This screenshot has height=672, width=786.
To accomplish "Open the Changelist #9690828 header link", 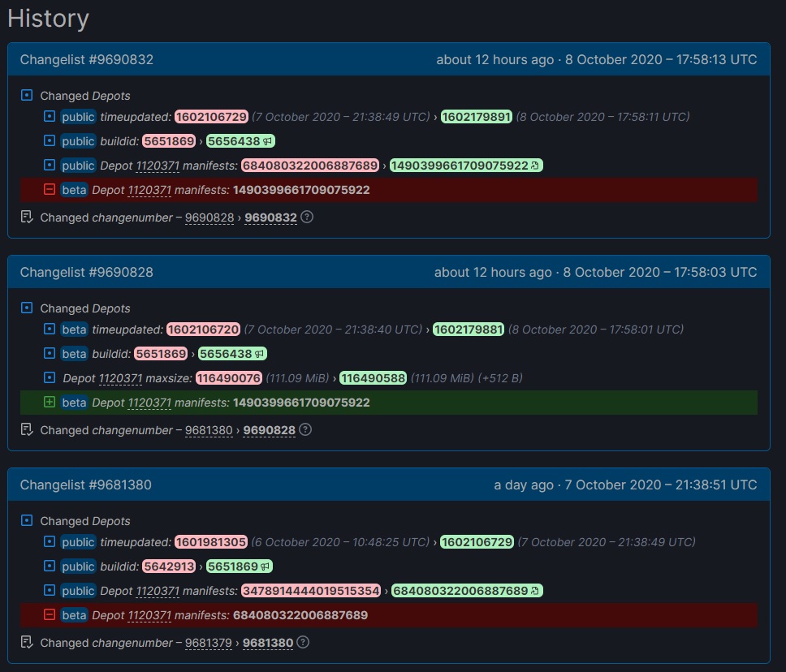I will click(x=87, y=272).
